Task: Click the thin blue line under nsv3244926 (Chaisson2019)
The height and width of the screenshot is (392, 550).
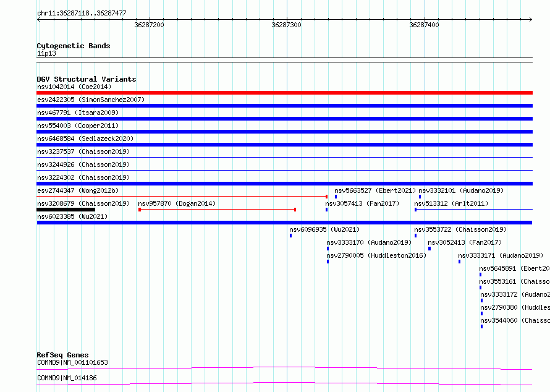Action: [x=284, y=171]
